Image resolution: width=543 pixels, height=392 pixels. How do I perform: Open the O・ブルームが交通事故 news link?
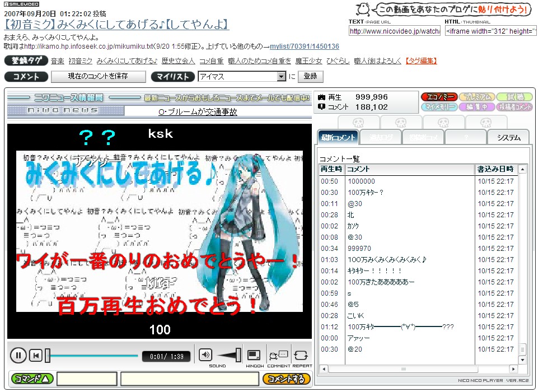198,112
